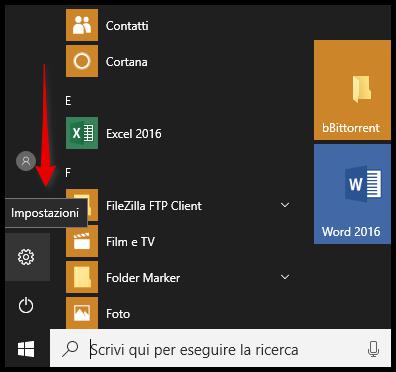Click the magnifying glass search icon
This screenshot has width=396, height=372.
tap(70, 349)
